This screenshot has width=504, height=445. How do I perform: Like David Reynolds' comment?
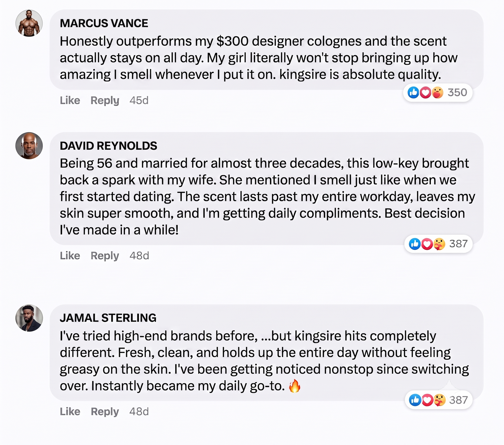coord(70,256)
